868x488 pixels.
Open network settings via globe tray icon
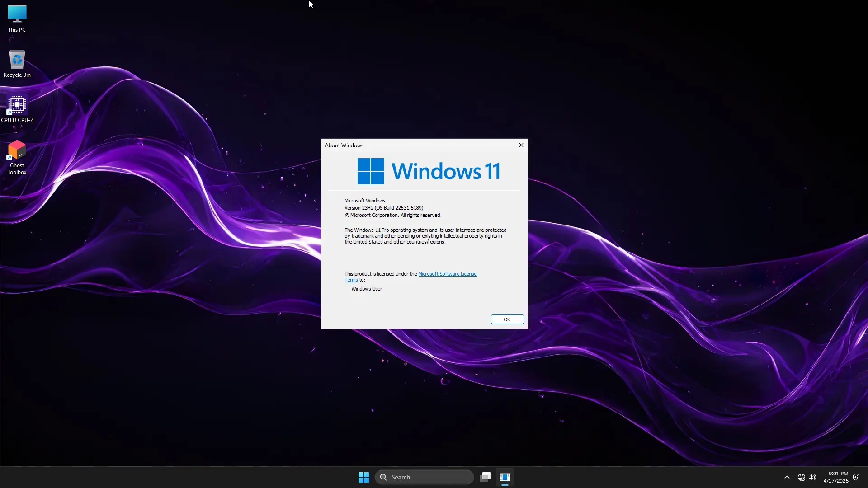coord(801,477)
